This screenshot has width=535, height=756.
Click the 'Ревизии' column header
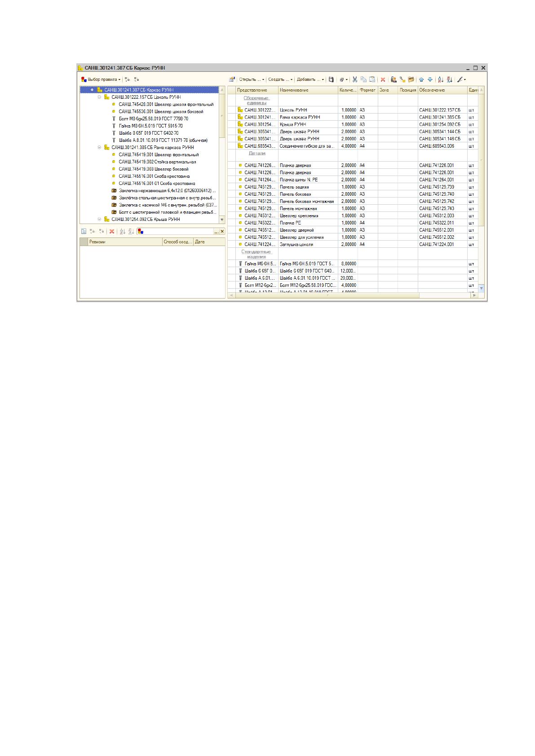(x=125, y=242)
